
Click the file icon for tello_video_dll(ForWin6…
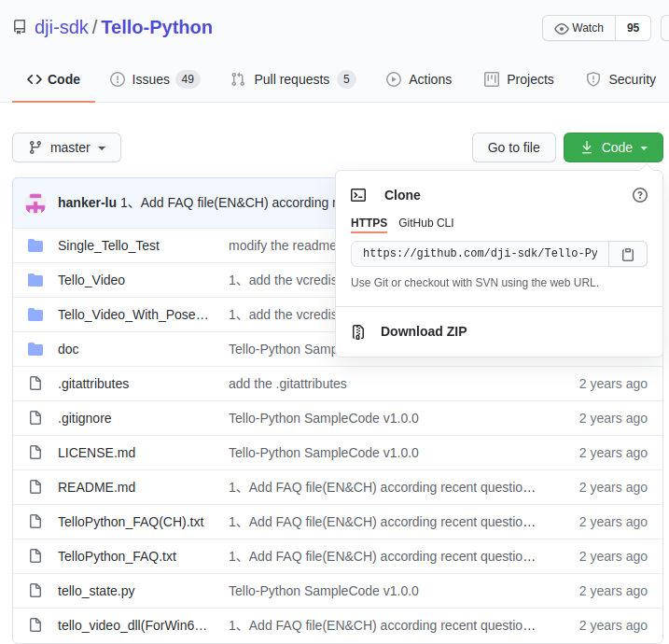click(x=35, y=625)
